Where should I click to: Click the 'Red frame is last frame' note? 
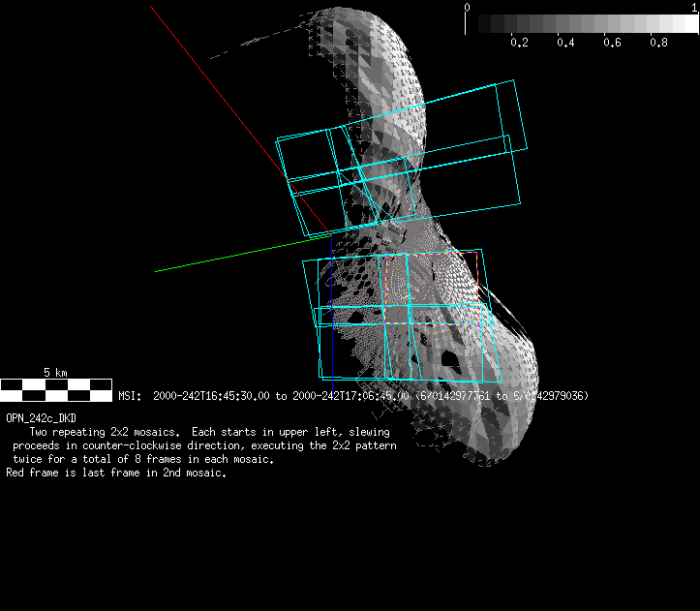click(x=116, y=474)
